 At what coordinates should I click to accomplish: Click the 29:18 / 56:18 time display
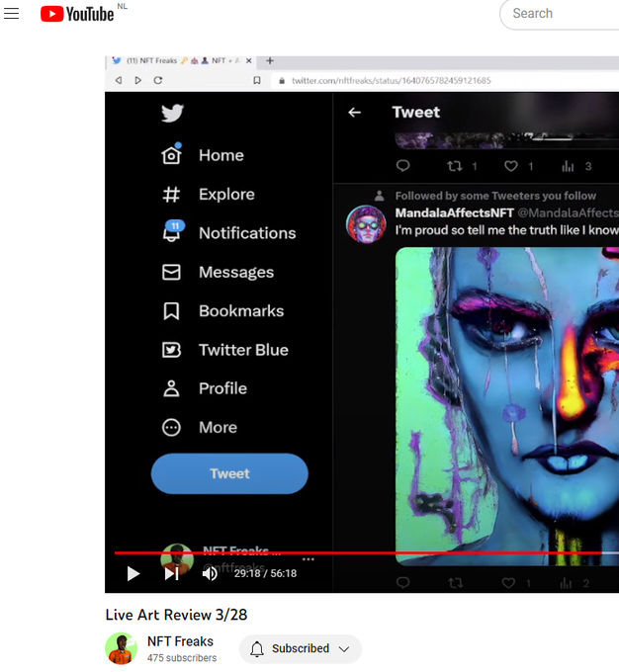[x=265, y=573]
